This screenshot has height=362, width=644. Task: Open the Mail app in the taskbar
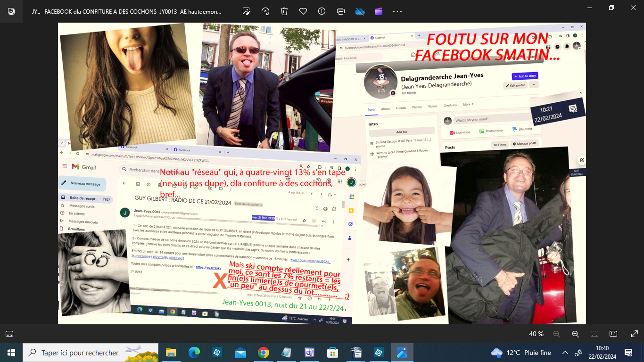[x=240, y=353]
